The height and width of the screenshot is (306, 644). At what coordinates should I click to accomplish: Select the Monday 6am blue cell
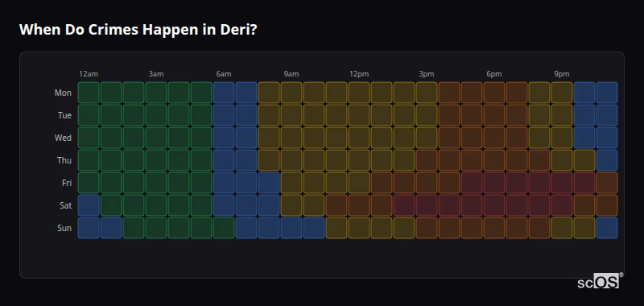[x=224, y=93]
